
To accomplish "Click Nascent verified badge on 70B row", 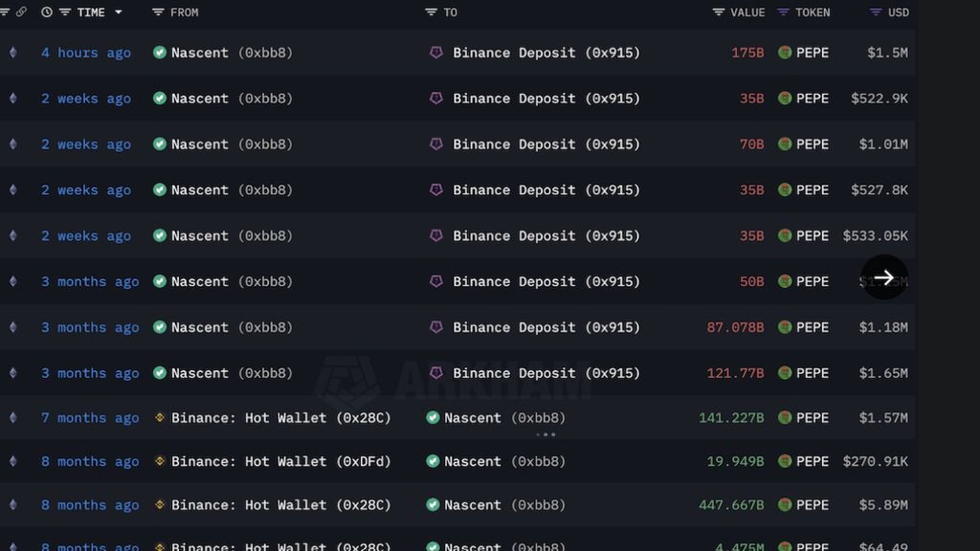I will [160, 144].
